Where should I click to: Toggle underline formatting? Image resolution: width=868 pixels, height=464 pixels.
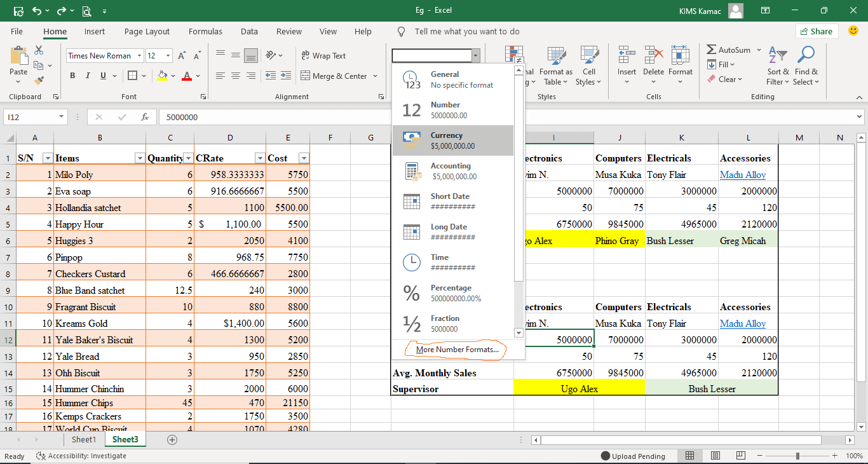coord(101,76)
